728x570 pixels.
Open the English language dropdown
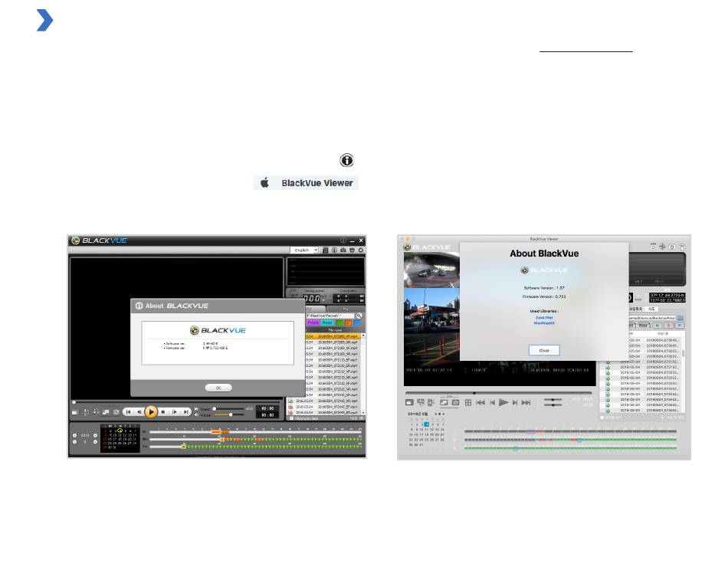(304, 251)
